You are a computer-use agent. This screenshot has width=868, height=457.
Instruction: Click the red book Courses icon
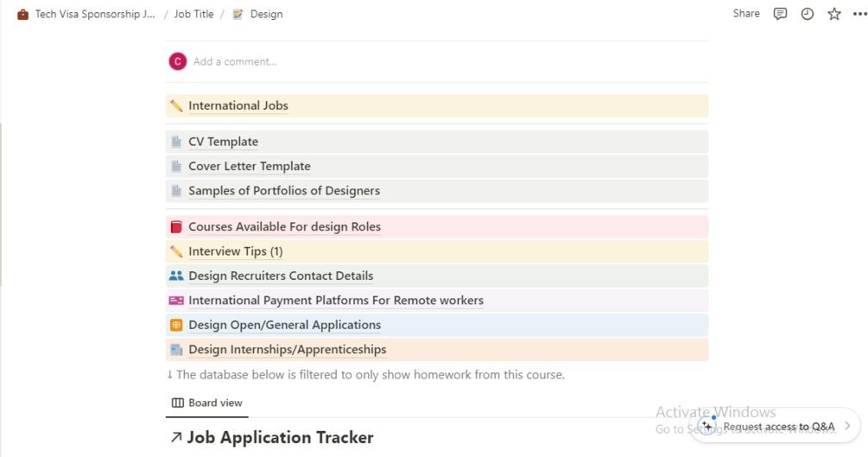(x=176, y=227)
